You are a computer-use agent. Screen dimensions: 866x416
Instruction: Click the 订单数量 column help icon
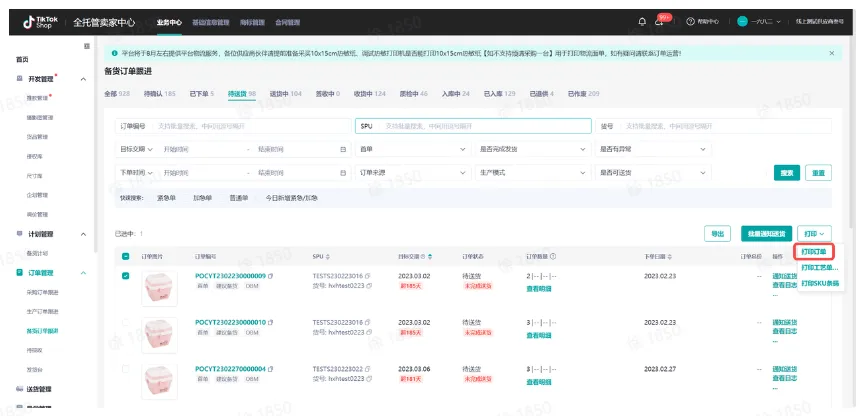click(x=553, y=256)
